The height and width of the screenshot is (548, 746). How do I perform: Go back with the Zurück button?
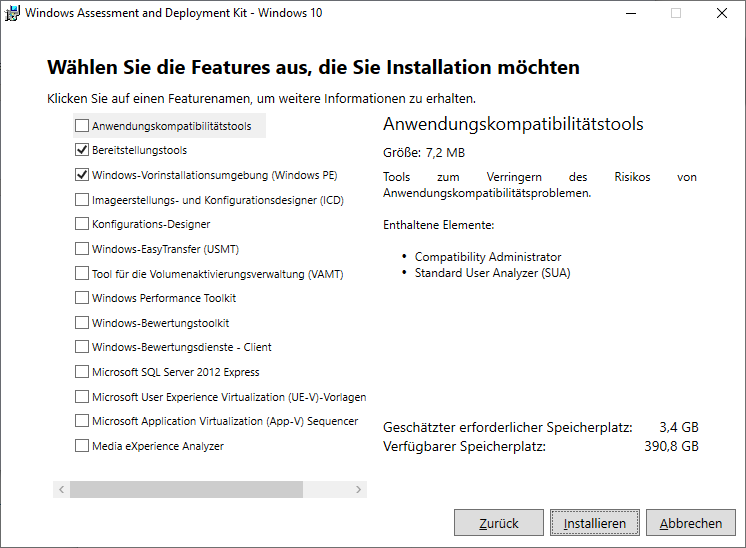click(x=499, y=523)
